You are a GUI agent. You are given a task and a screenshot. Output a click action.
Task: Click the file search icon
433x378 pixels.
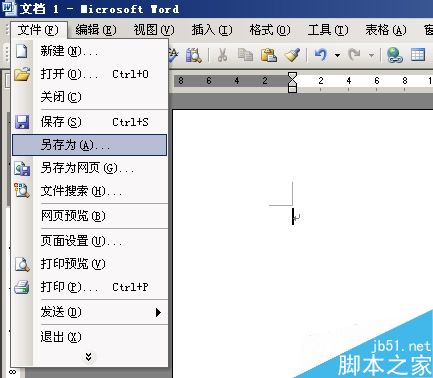[22, 190]
